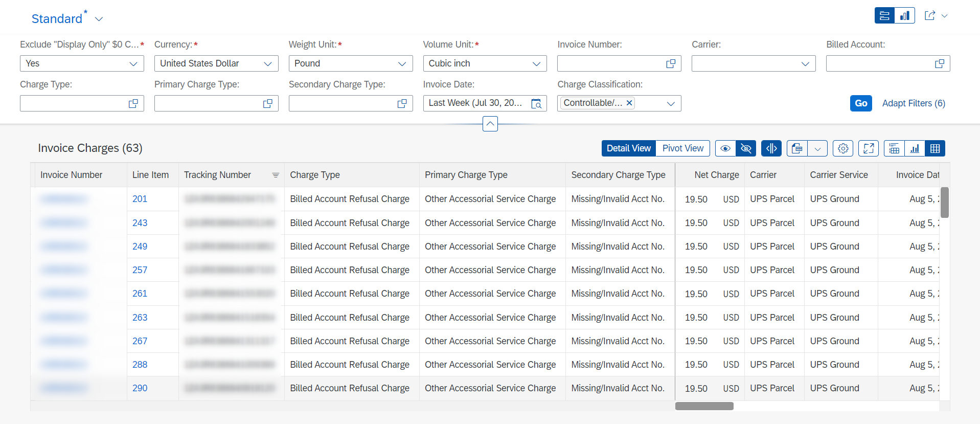Click the vertical table scrollbar thumb
The width and height of the screenshot is (980, 424).
(x=944, y=203)
